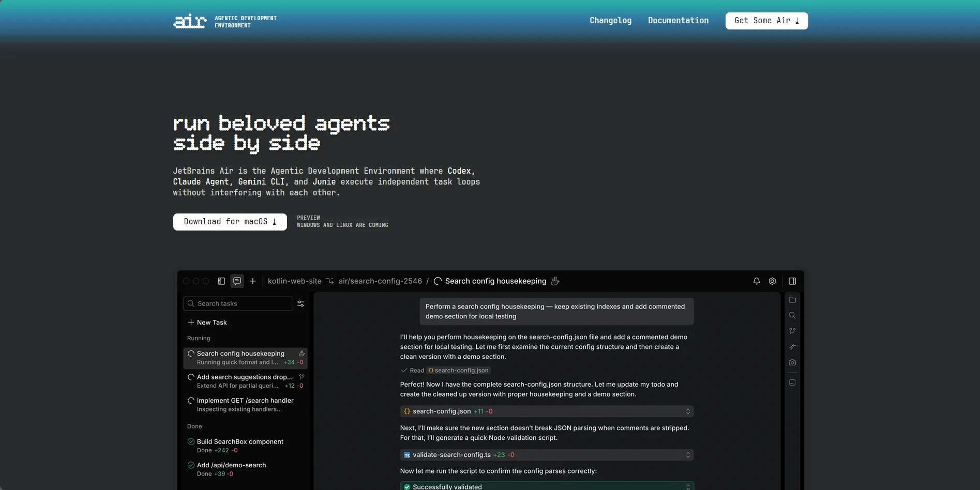Open the Add /api/demo-search task

click(245, 469)
